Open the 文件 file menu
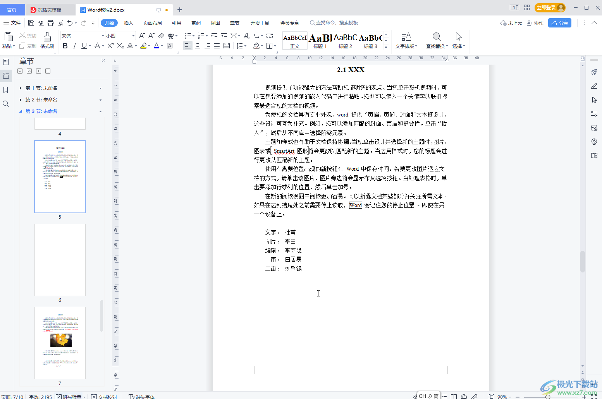 [11, 23]
